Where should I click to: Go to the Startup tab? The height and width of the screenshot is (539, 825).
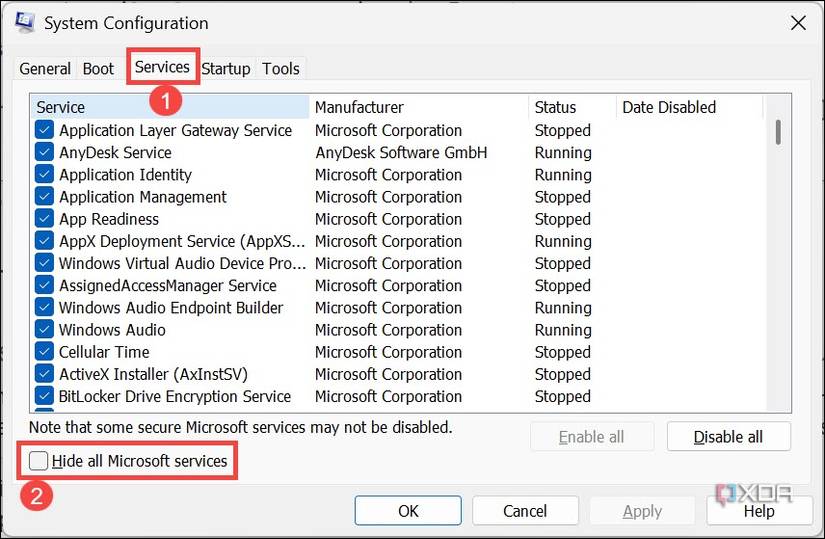(226, 68)
